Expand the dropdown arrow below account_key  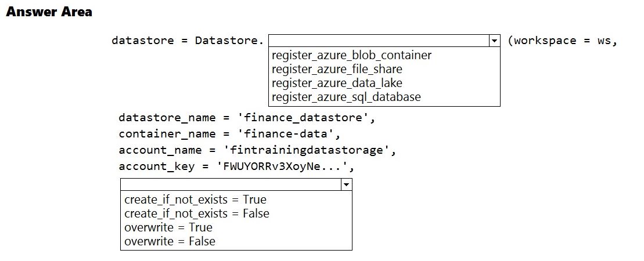click(x=347, y=184)
